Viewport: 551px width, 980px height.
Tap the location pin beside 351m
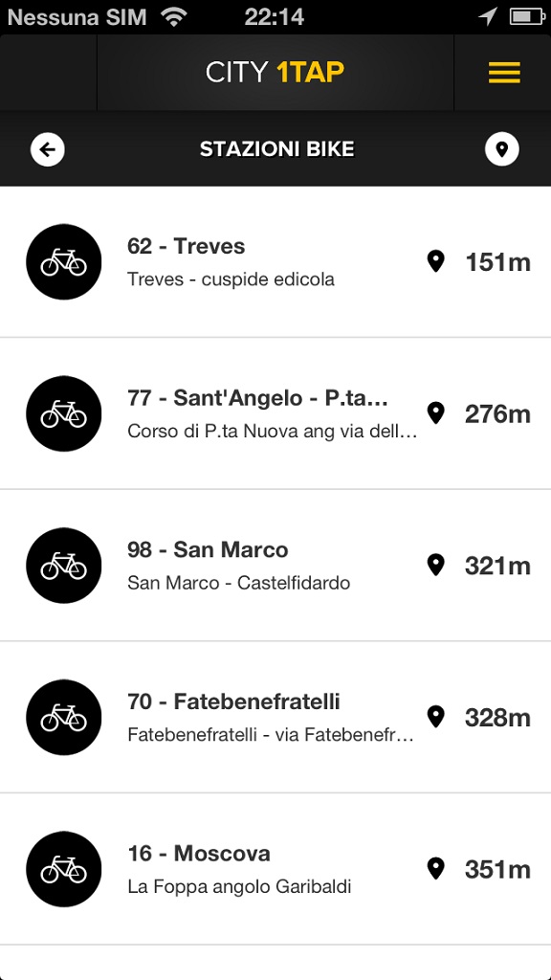435,869
